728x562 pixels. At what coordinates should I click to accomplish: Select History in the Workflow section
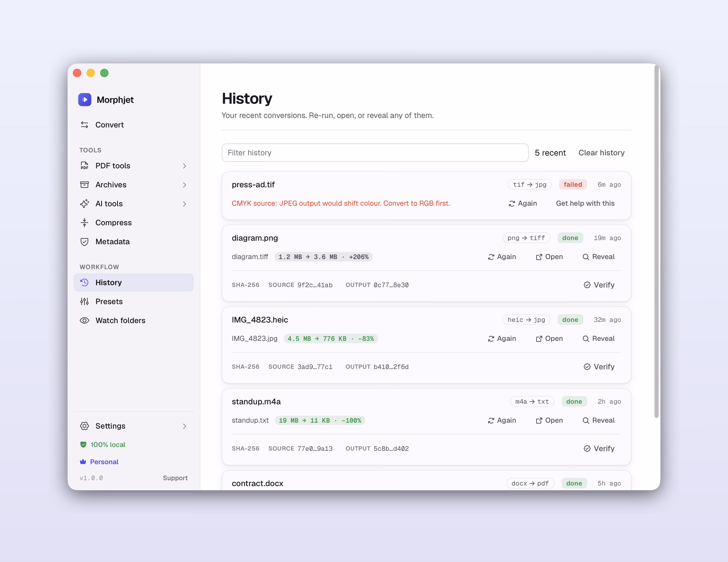tap(134, 283)
